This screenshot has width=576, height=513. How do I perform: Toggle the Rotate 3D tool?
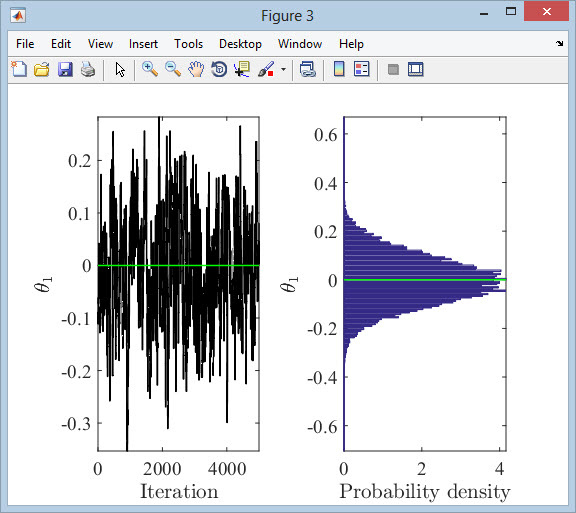click(219, 69)
